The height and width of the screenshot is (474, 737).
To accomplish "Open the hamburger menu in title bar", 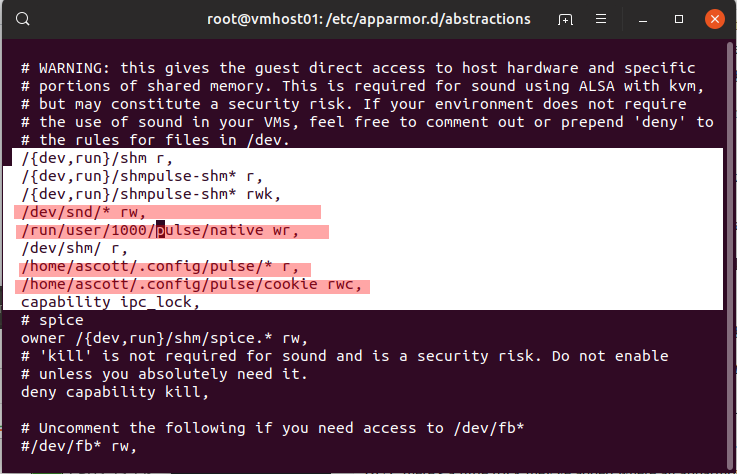I will pyautogui.click(x=601, y=19).
